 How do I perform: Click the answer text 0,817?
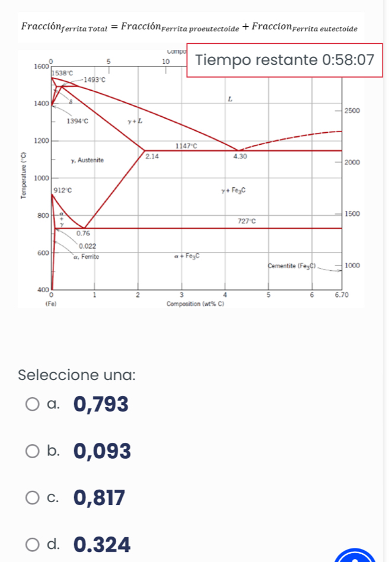(x=100, y=497)
